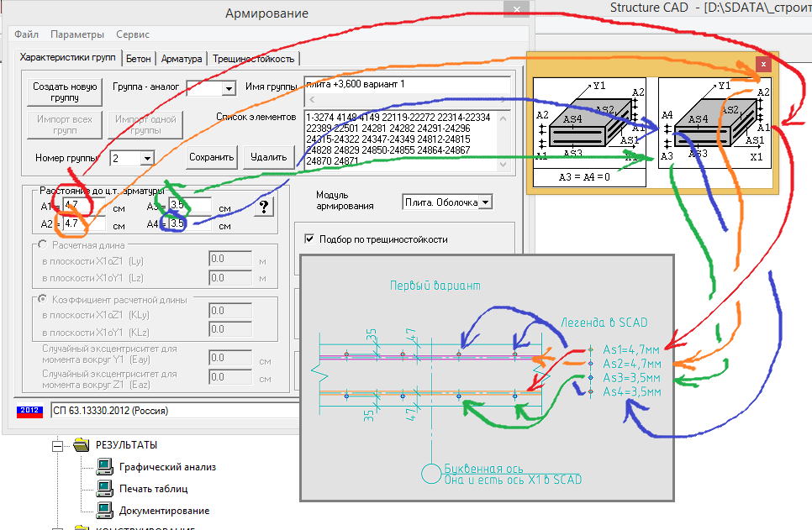Click the Eay eccentricity field
The height and width of the screenshot is (530, 812).
pyautogui.click(x=230, y=358)
